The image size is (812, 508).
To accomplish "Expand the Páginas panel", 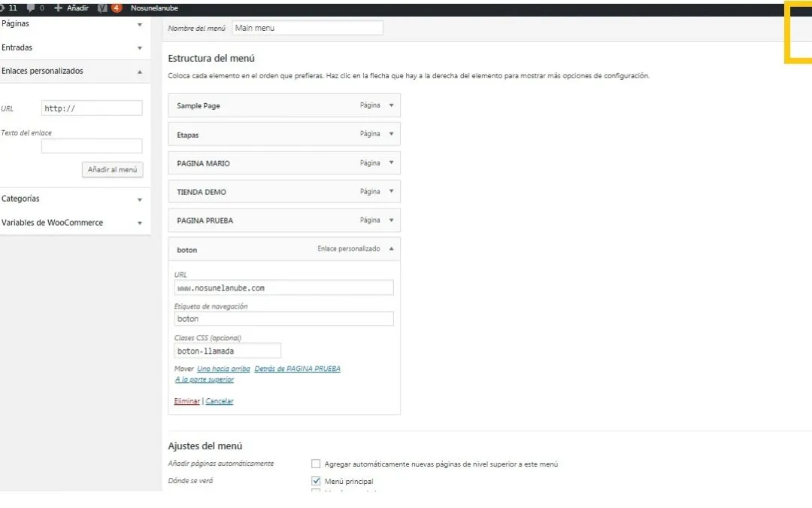I will point(140,24).
